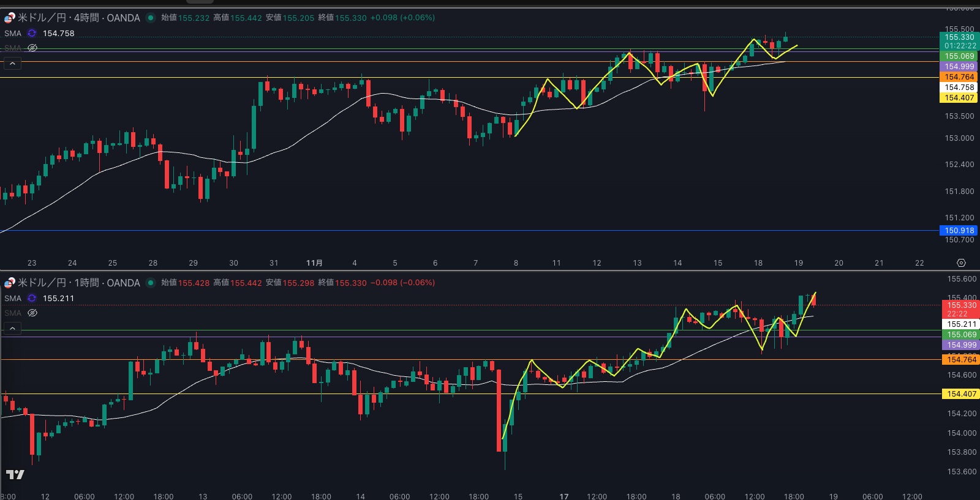
Task: Collapse indicator legend on 1時間 chart
Action: [12, 329]
